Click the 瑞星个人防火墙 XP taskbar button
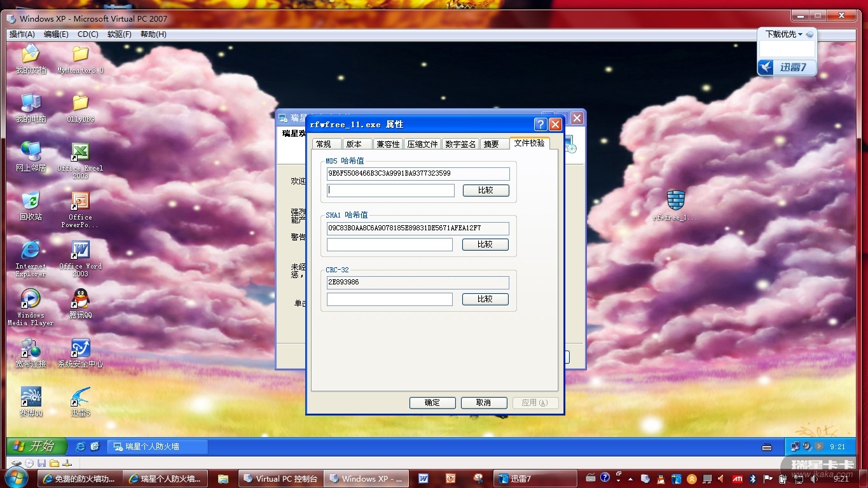868x488 pixels. pos(158,447)
